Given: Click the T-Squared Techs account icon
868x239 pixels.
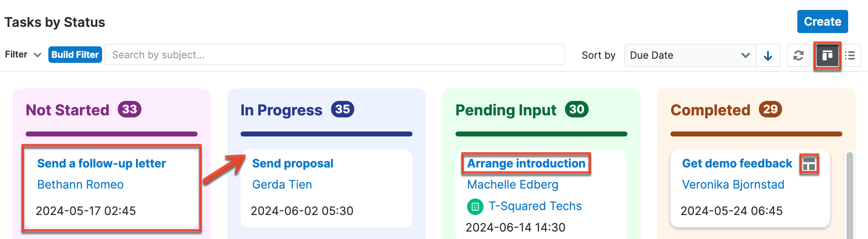Looking at the screenshot, I should point(475,206).
